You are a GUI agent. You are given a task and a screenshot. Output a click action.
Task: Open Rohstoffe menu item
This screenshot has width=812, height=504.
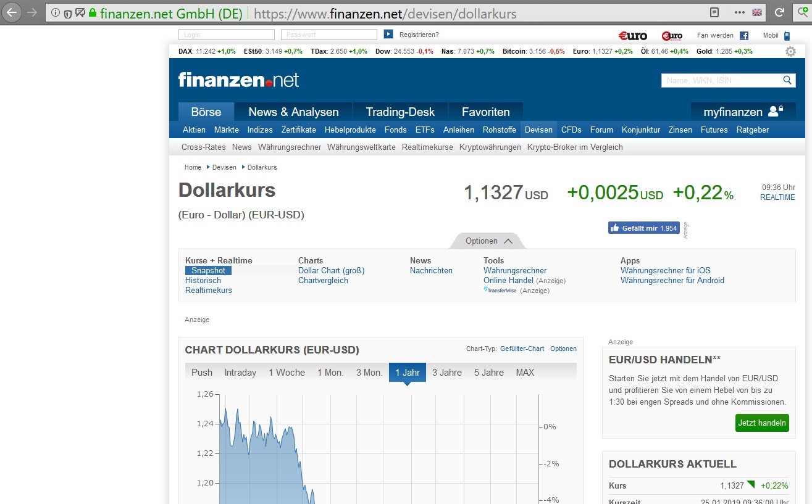[500, 130]
